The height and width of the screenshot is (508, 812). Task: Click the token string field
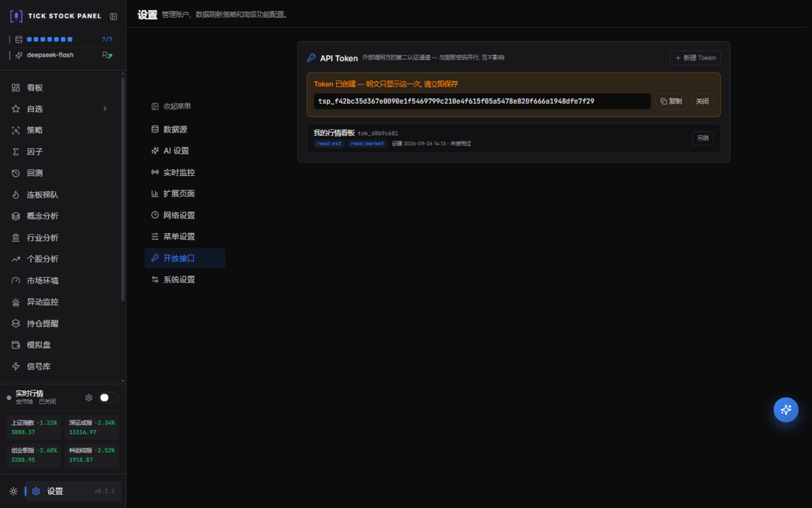click(x=482, y=102)
